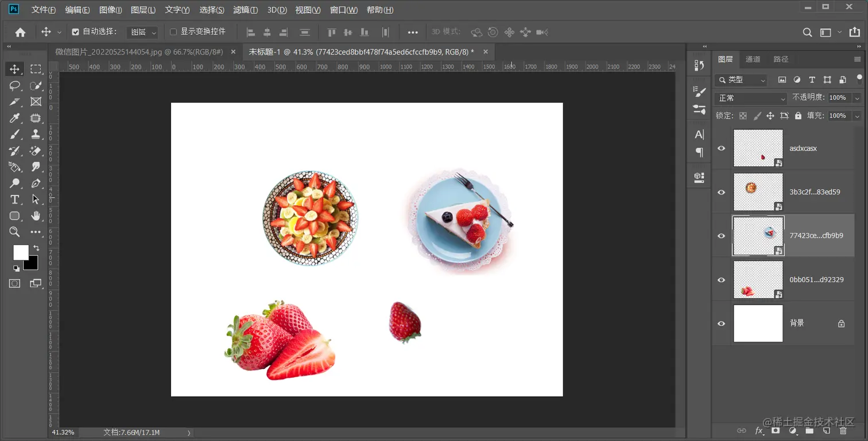Enable the 显示变换控件 checkbox
This screenshot has height=441, width=868.
pos(173,32)
